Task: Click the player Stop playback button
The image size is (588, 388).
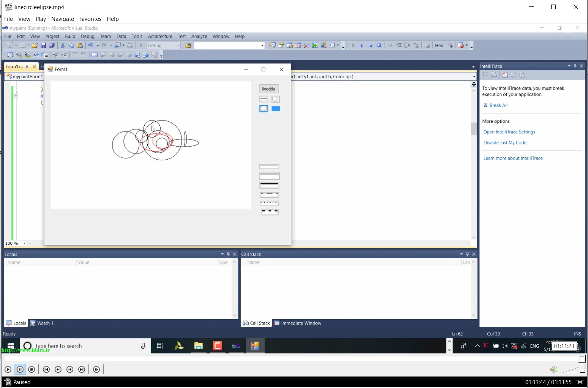Action: coord(32,369)
